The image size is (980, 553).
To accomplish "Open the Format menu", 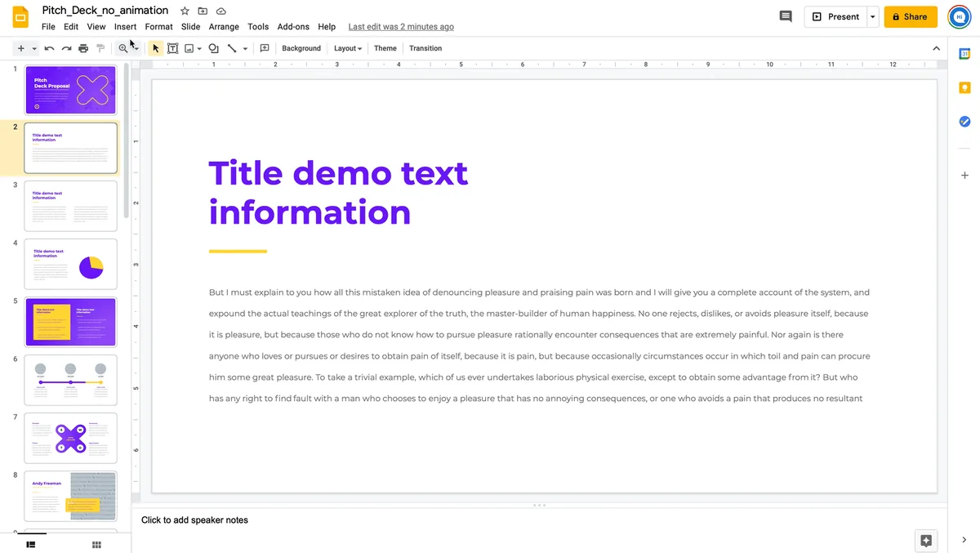I will point(158,27).
